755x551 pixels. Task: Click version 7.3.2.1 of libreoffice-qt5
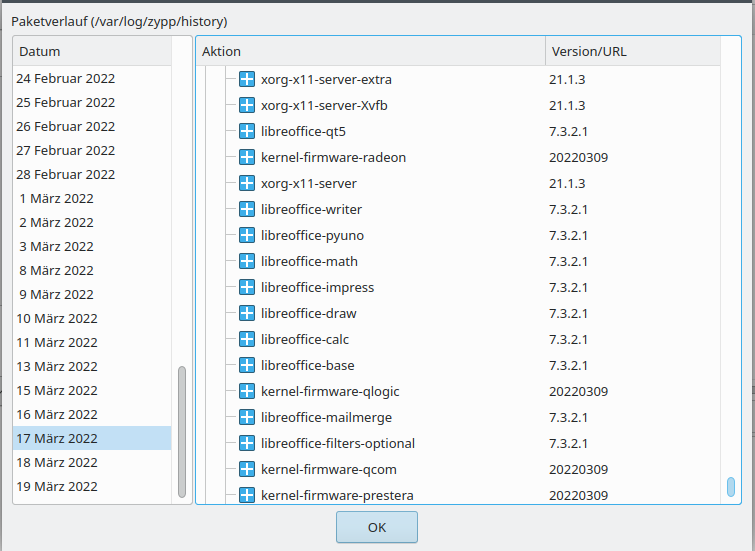[568, 131]
